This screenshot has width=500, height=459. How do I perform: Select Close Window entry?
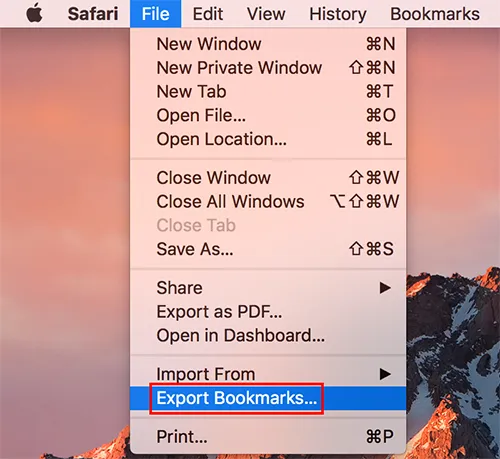(268, 177)
